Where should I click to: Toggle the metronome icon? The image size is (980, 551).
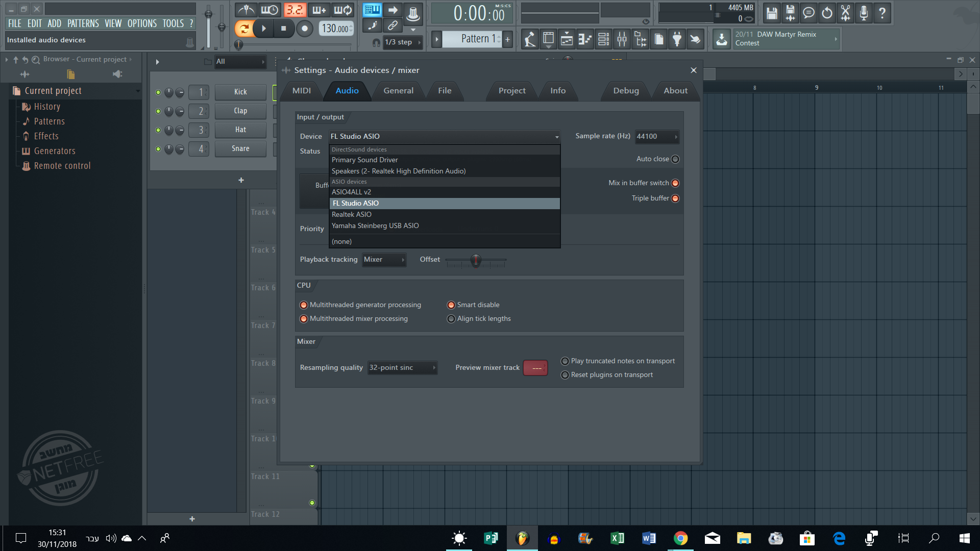[x=247, y=10]
